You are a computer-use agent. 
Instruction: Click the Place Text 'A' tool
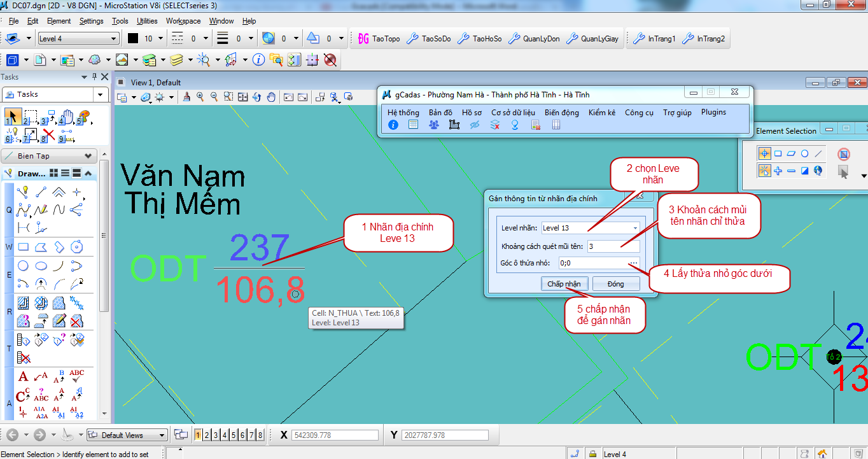tap(23, 377)
